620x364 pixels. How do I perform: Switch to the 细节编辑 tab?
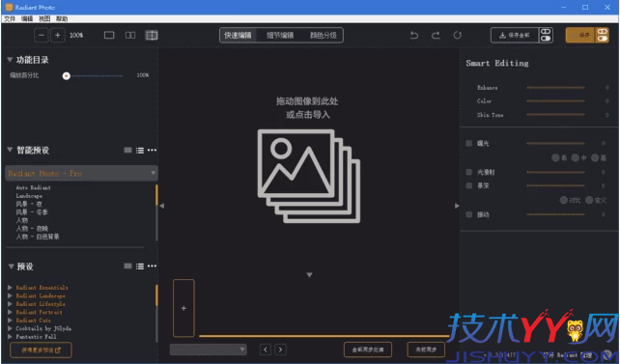coord(280,35)
